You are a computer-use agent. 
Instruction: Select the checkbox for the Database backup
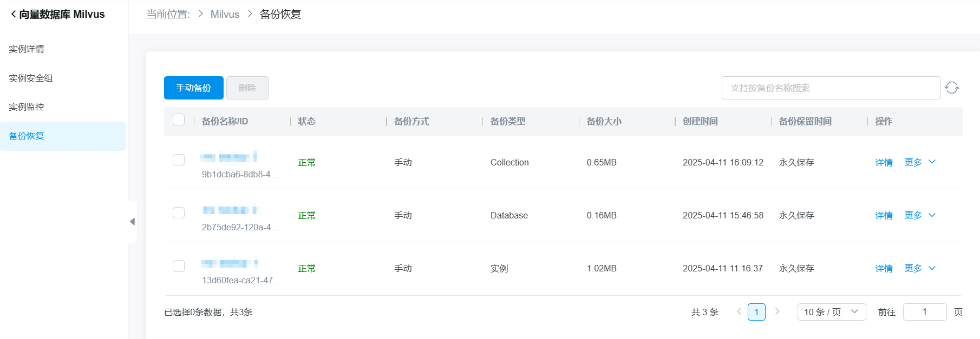pyautogui.click(x=179, y=213)
